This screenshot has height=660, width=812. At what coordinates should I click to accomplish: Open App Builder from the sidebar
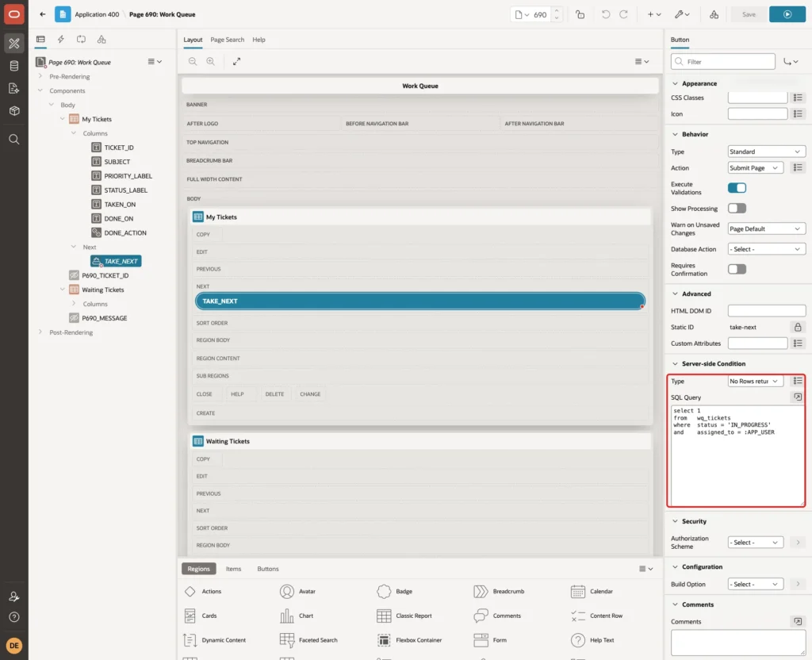pyautogui.click(x=14, y=44)
